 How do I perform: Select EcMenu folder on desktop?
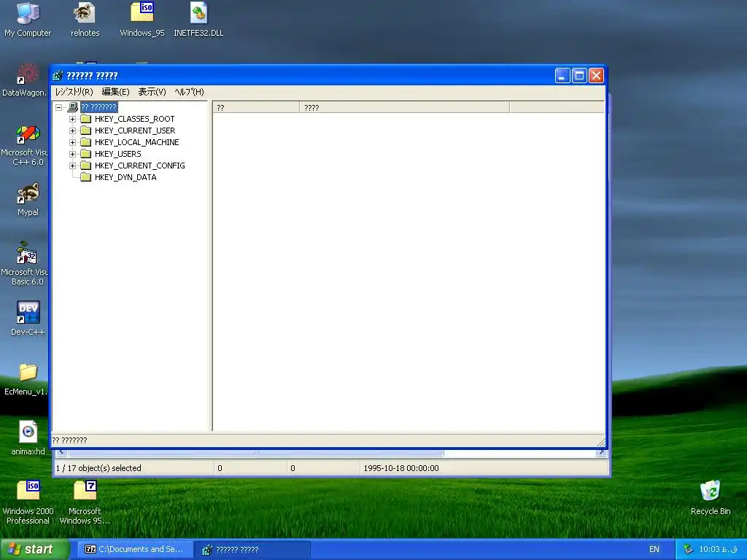point(26,379)
